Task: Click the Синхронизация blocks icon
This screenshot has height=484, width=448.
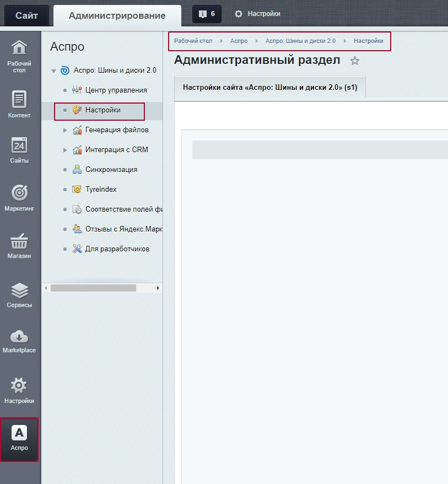Action: pyautogui.click(x=77, y=169)
